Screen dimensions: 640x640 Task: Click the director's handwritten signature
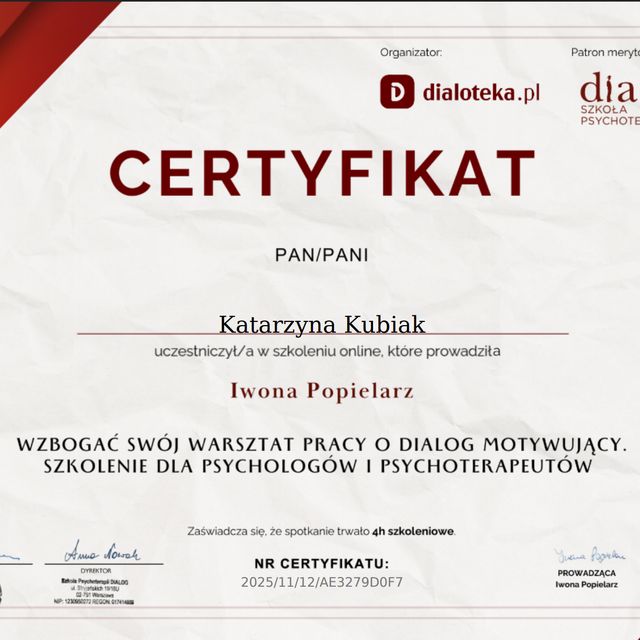coord(102,552)
